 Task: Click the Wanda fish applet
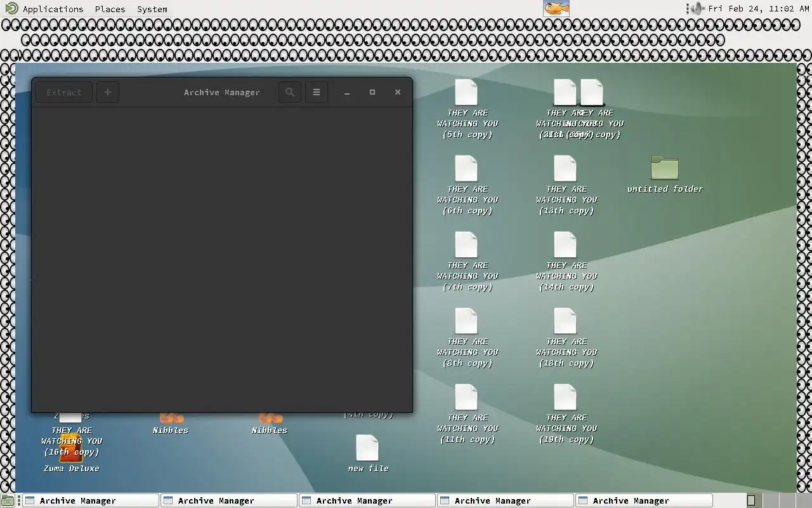point(556,8)
